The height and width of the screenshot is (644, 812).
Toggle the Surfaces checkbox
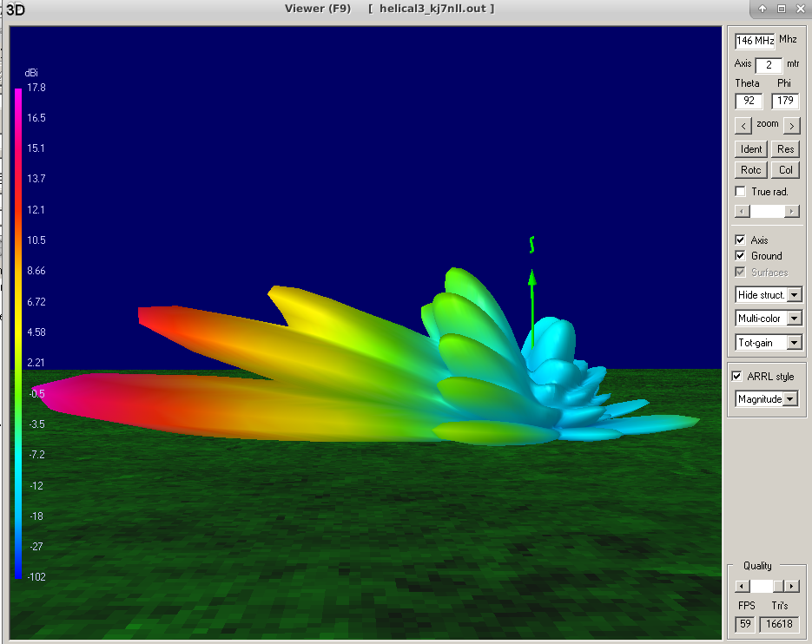pyautogui.click(x=741, y=272)
